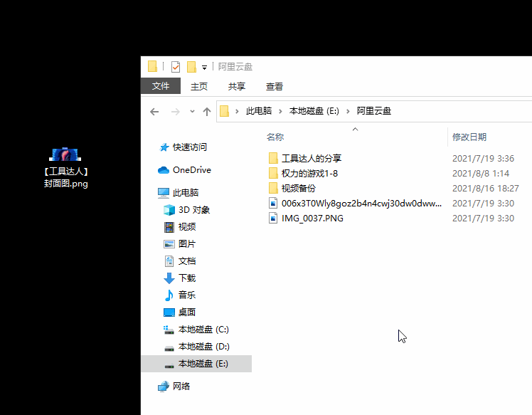
Task: Click the Properties checkmark icon in title bar
Action: 176,67
